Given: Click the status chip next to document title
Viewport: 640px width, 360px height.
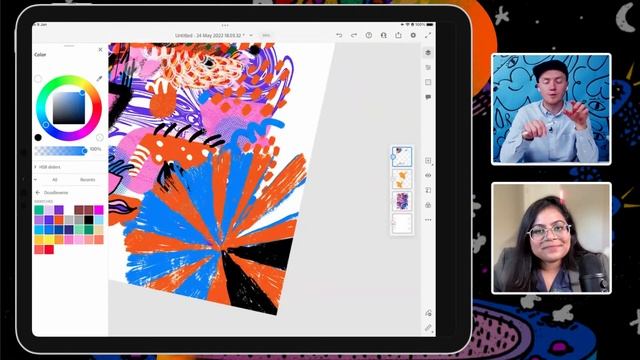Looking at the screenshot, I should [266, 36].
